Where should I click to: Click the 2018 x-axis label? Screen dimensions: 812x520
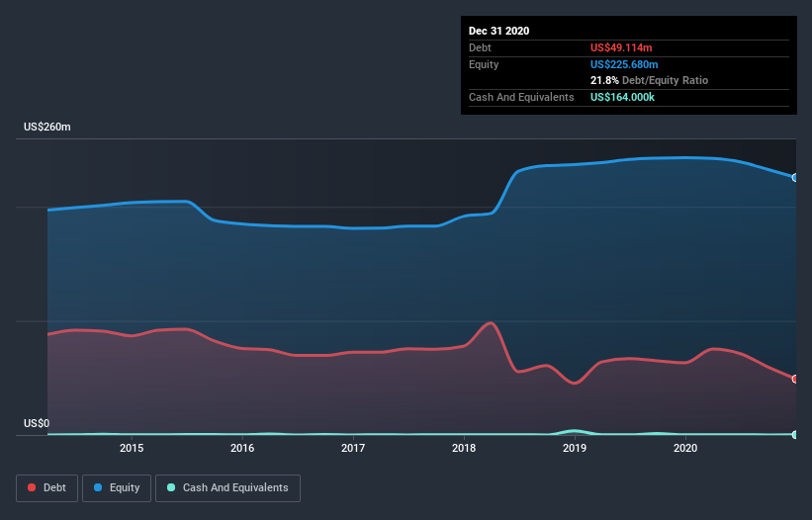(464, 448)
